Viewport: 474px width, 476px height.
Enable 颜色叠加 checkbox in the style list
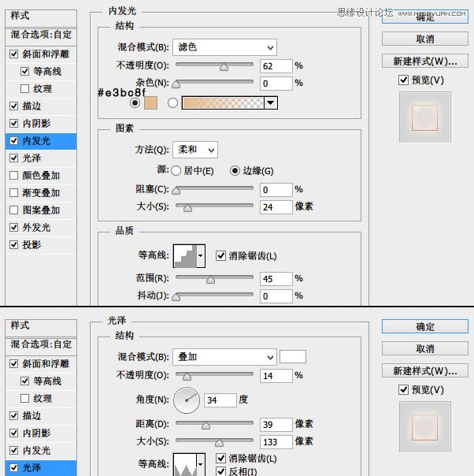click(x=13, y=176)
